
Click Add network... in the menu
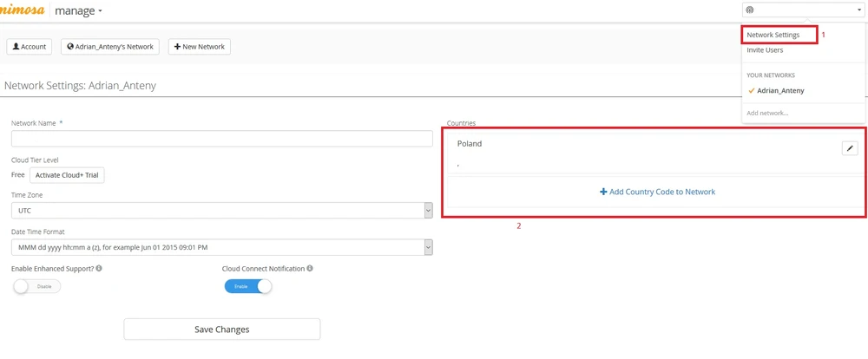767,113
